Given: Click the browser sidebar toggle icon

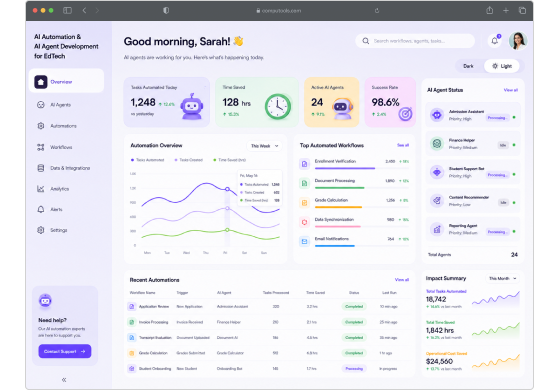Looking at the screenshot, I should [67, 10].
